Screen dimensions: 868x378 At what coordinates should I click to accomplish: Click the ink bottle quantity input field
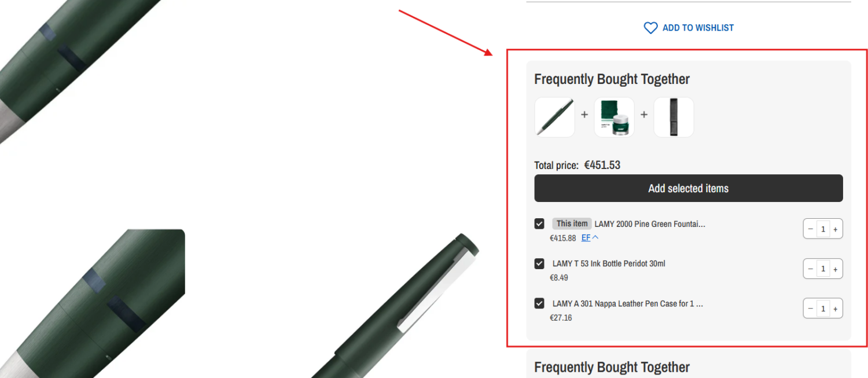pos(823,269)
